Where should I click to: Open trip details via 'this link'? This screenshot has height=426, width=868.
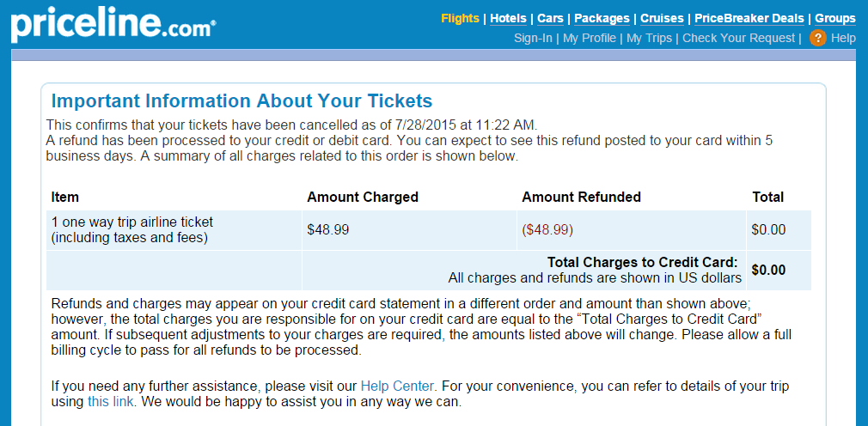pos(110,402)
